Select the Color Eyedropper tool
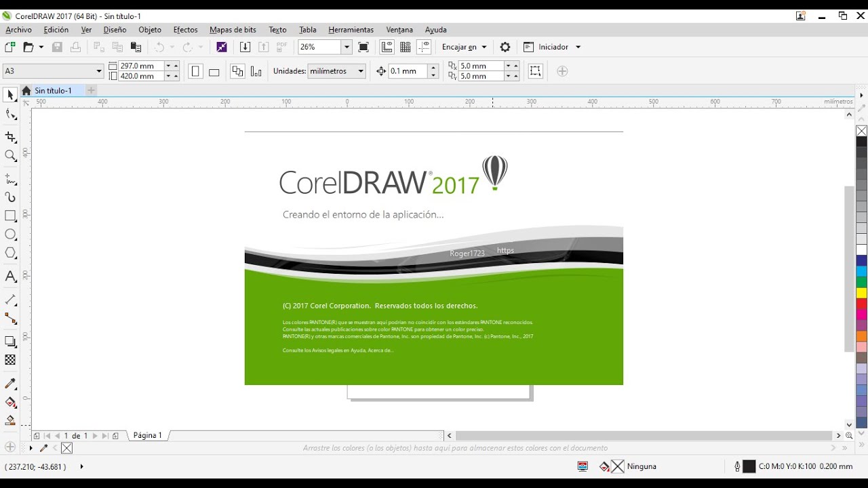Image resolution: width=868 pixels, height=488 pixels. 10,384
